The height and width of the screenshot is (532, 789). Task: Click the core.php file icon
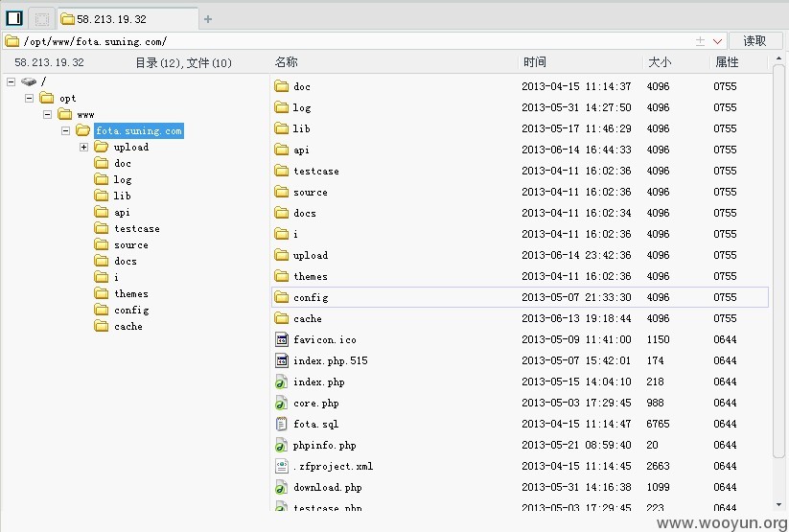281,404
